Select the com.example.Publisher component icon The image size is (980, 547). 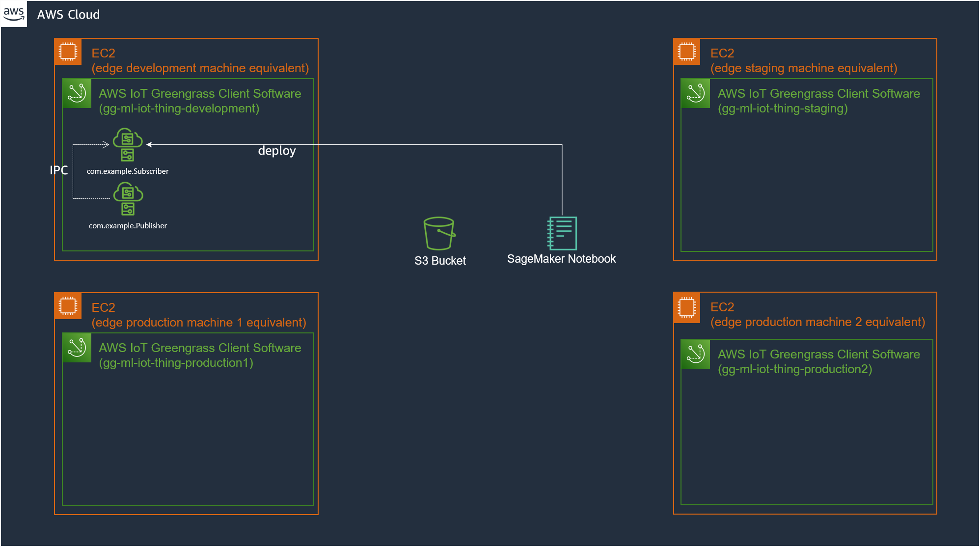(x=128, y=199)
